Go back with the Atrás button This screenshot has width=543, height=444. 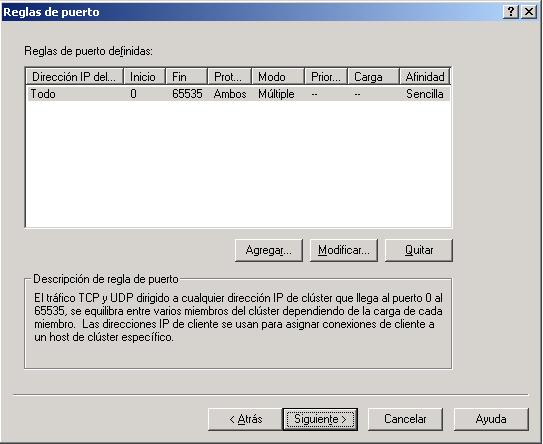coord(245,419)
